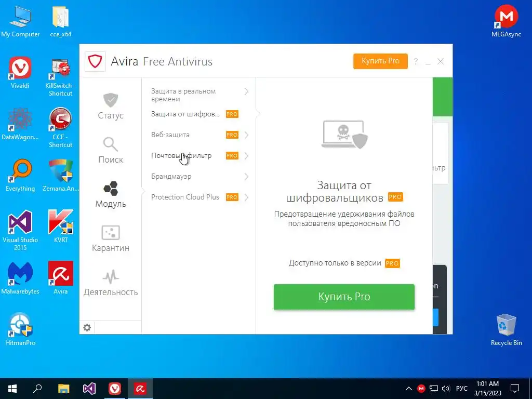Launch Visual Studio 2015 desktop shortcut
This screenshot has width=532, height=399.
[x=20, y=231]
